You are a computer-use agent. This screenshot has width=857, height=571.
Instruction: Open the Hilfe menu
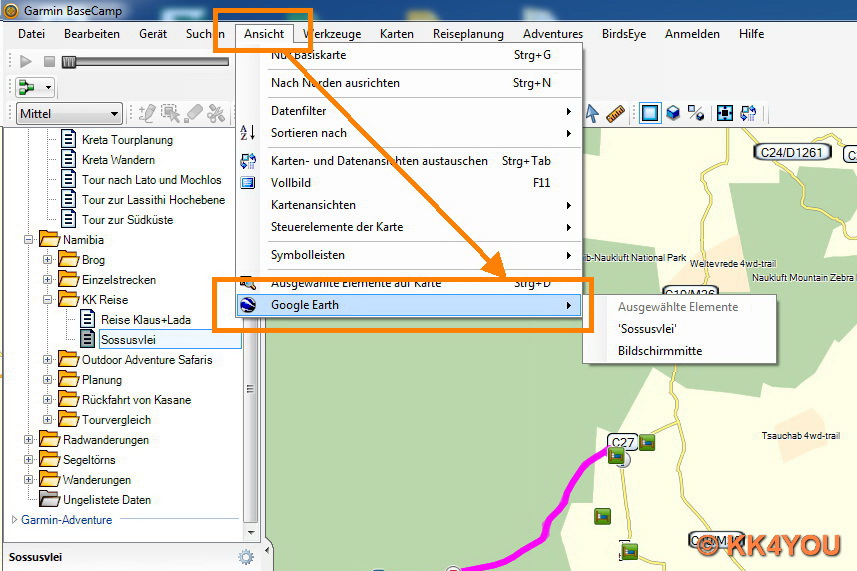752,34
